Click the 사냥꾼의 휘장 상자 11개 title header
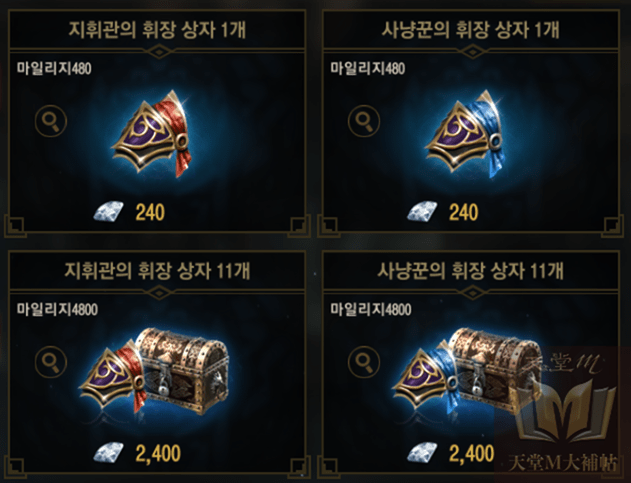 coord(470,270)
